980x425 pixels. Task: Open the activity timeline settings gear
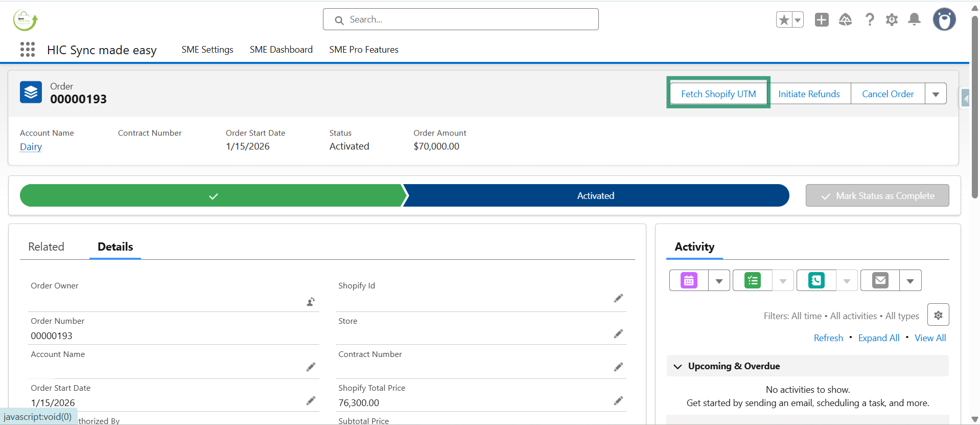[938, 315]
